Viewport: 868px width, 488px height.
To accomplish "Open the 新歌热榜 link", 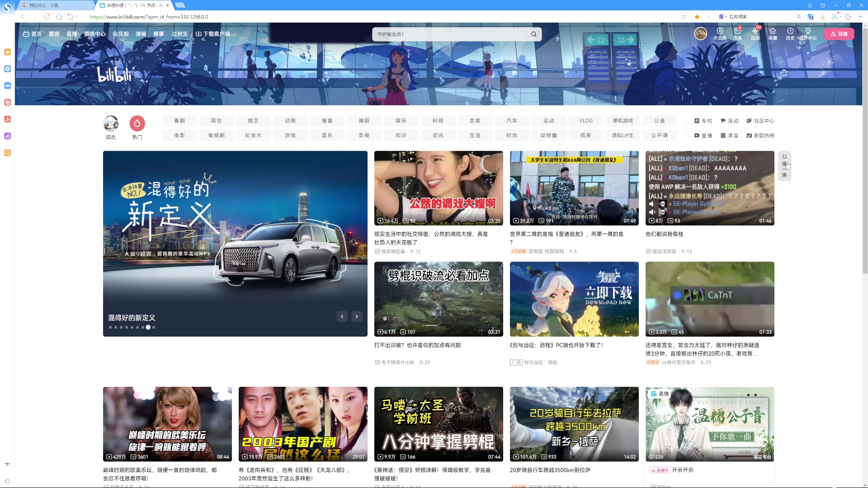I will coord(760,136).
